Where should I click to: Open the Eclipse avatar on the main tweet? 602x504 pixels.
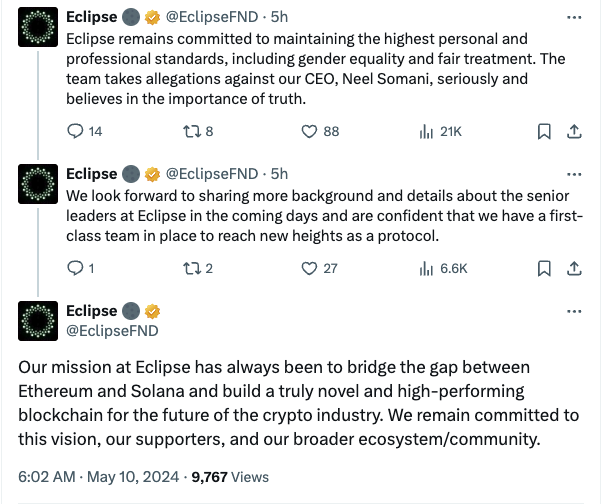(39, 320)
